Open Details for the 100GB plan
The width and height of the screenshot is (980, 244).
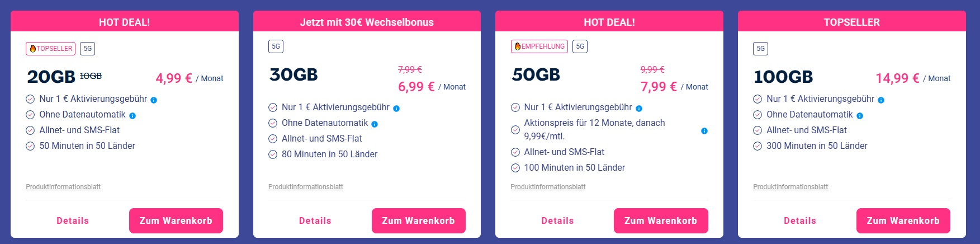(800, 220)
